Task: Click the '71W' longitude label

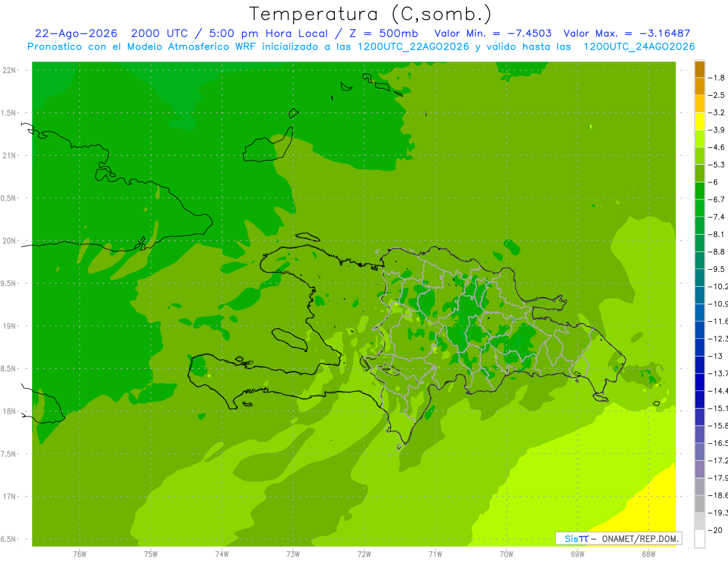Action: coord(435,554)
